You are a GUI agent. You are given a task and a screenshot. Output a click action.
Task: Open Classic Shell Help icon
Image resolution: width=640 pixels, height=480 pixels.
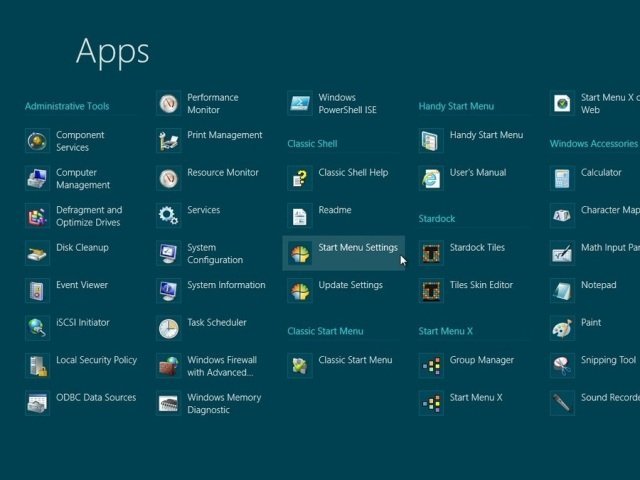300,178
